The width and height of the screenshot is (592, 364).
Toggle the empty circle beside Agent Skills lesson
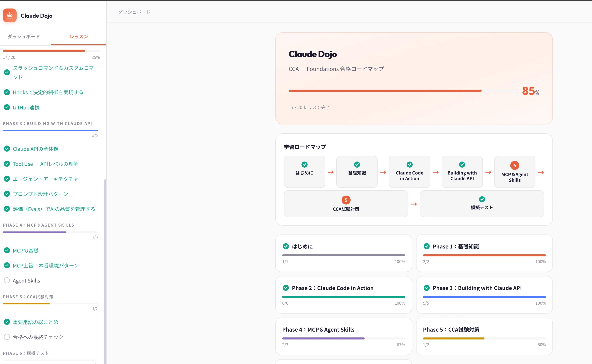tap(7, 280)
